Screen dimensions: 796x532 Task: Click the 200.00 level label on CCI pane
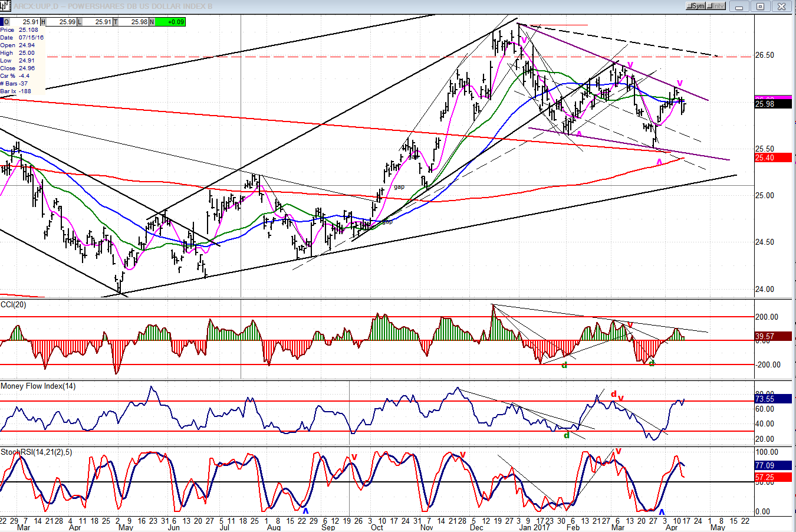point(767,317)
